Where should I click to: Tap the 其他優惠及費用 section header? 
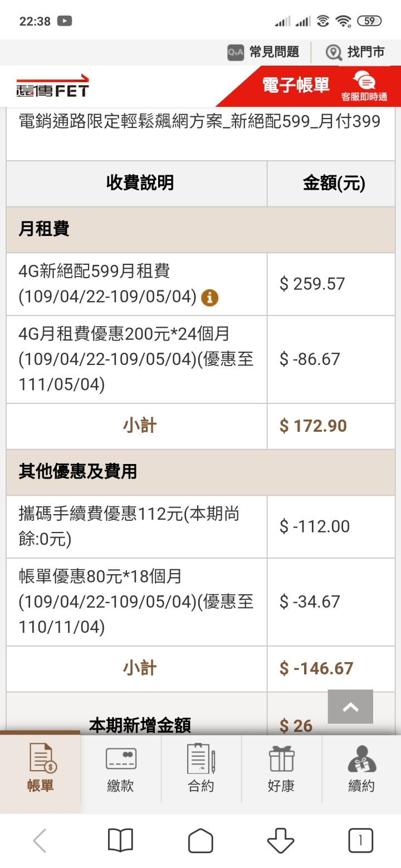200,472
